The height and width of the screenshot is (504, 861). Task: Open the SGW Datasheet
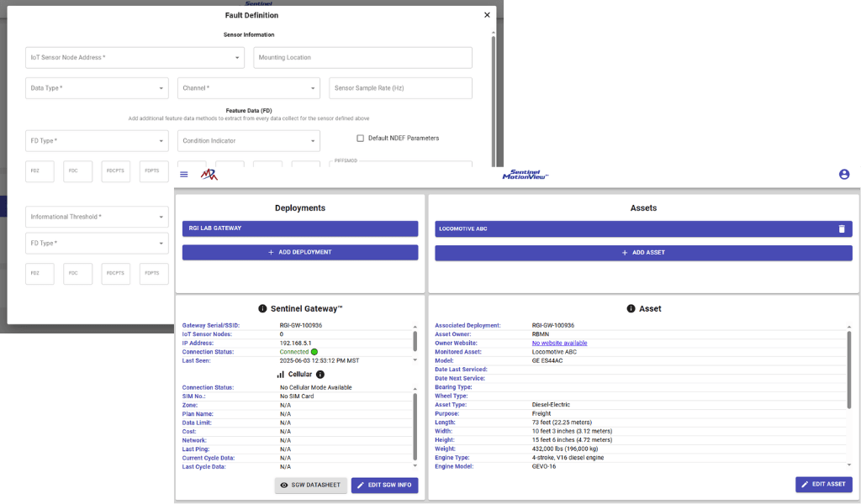(310, 486)
